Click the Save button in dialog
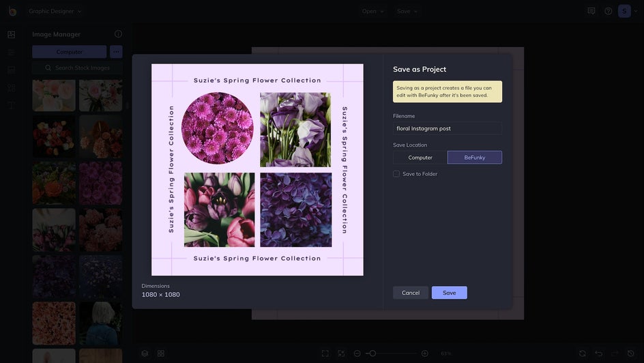This screenshot has width=644, height=363. tap(450, 293)
